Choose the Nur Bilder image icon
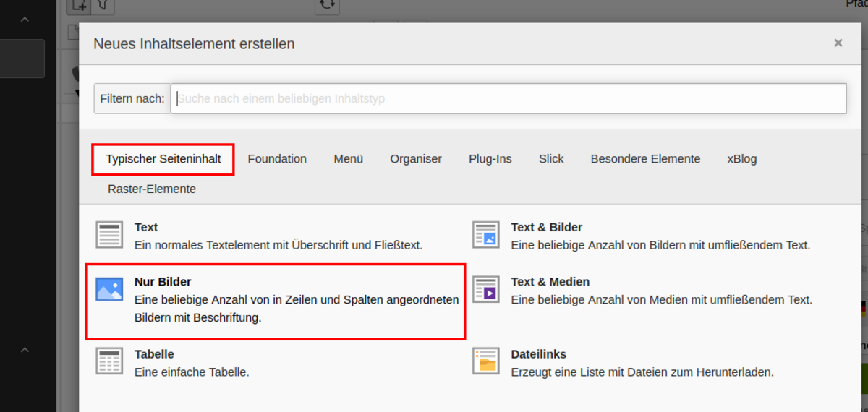 click(x=110, y=289)
